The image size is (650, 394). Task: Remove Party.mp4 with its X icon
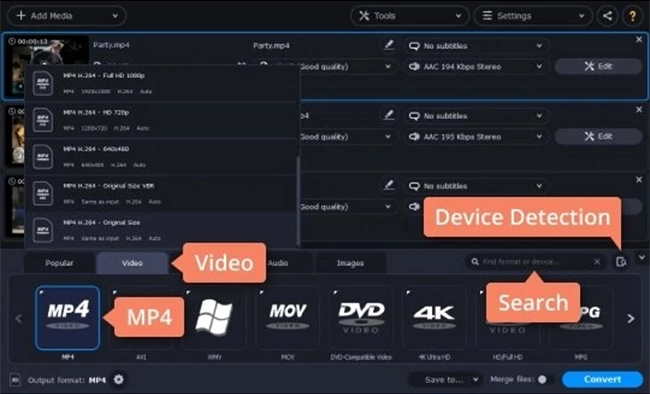(x=639, y=40)
